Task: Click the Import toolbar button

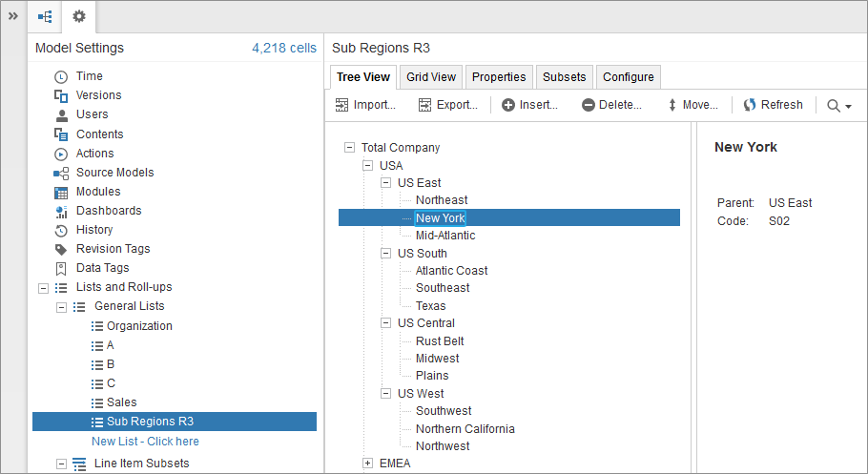Action: pyautogui.click(x=365, y=105)
